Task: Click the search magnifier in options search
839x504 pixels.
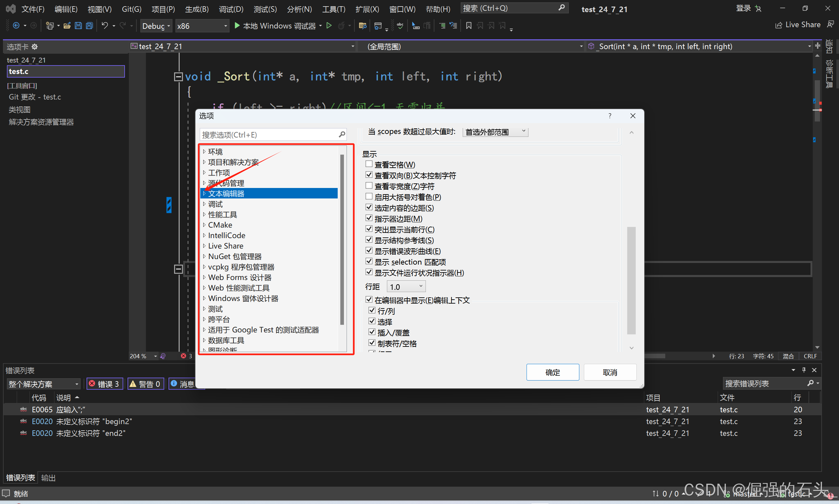Action: coord(342,135)
